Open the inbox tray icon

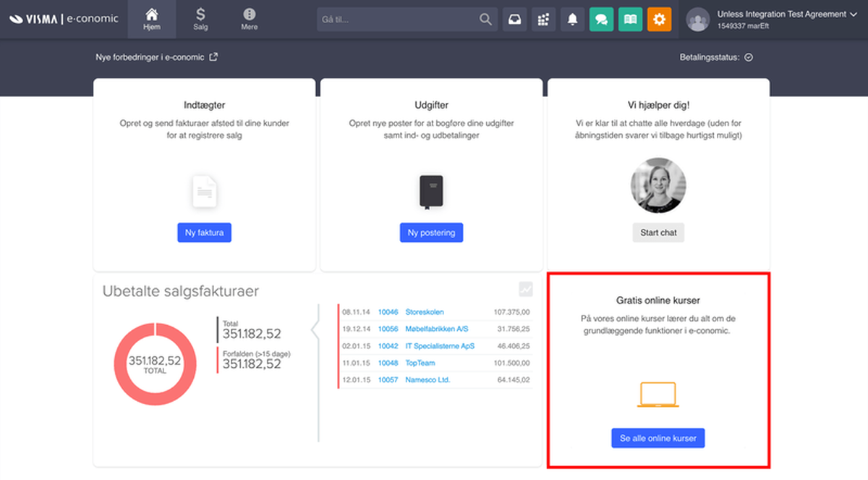515,20
